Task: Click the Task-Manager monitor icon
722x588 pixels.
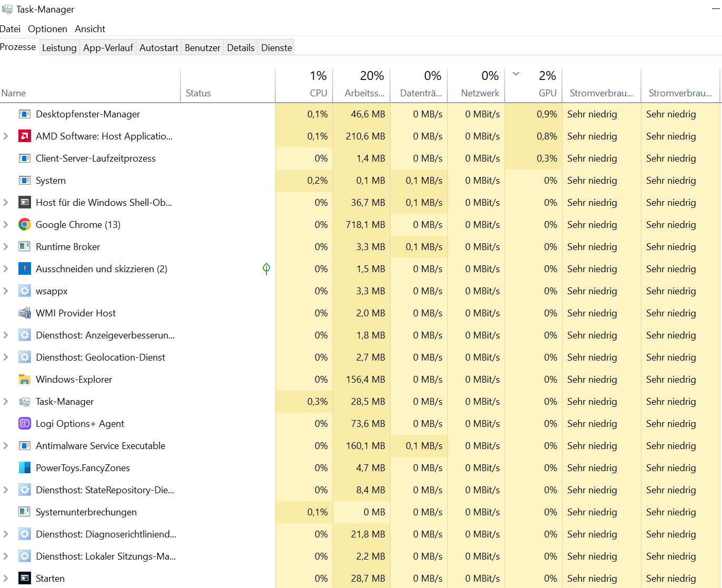Action: coord(24,401)
